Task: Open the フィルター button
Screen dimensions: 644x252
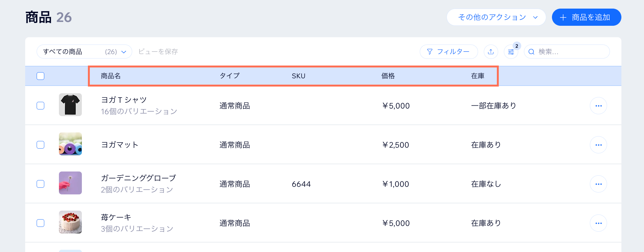Action: click(449, 52)
